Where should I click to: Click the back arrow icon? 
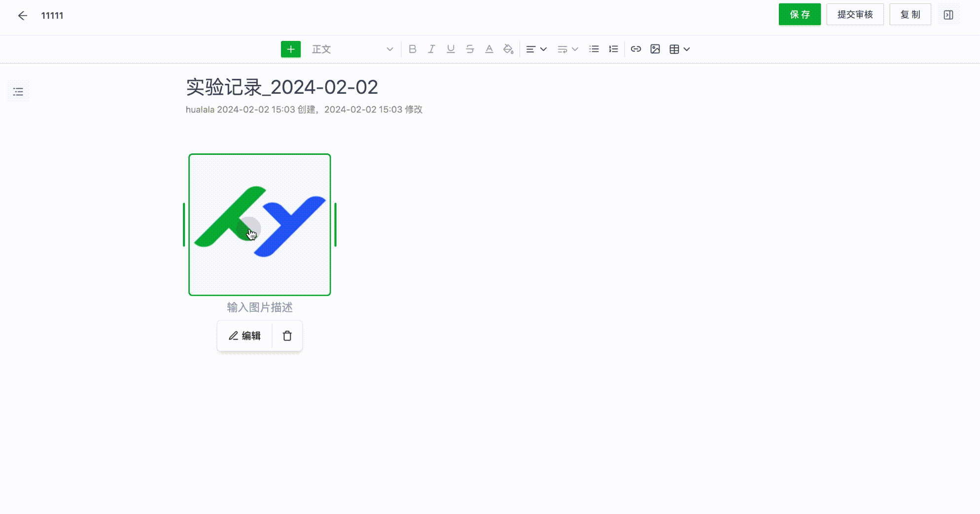(x=22, y=16)
